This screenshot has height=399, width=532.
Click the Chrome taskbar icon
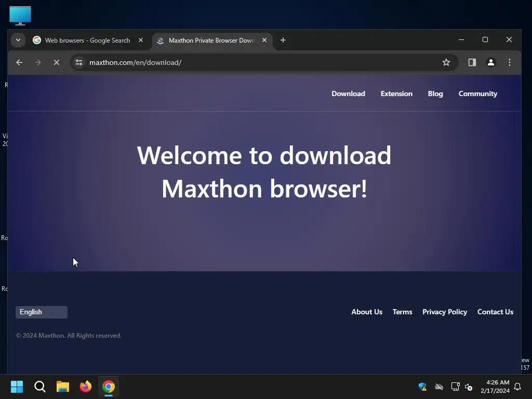tap(109, 387)
